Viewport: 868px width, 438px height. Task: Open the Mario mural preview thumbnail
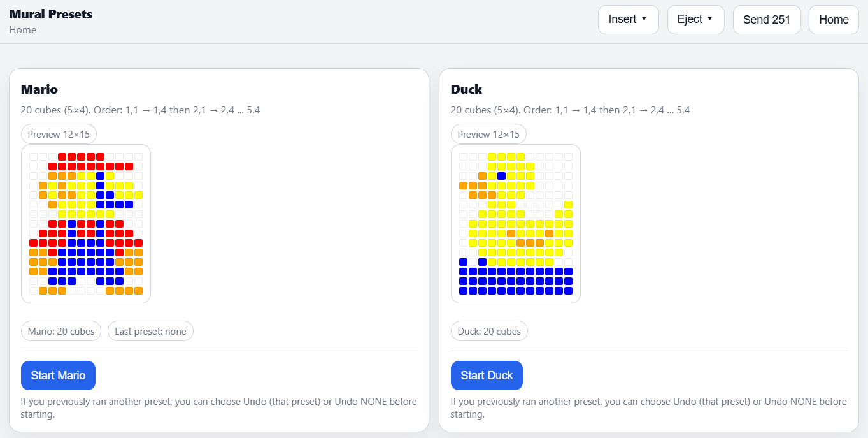pyautogui.click(x=86, y=223)
